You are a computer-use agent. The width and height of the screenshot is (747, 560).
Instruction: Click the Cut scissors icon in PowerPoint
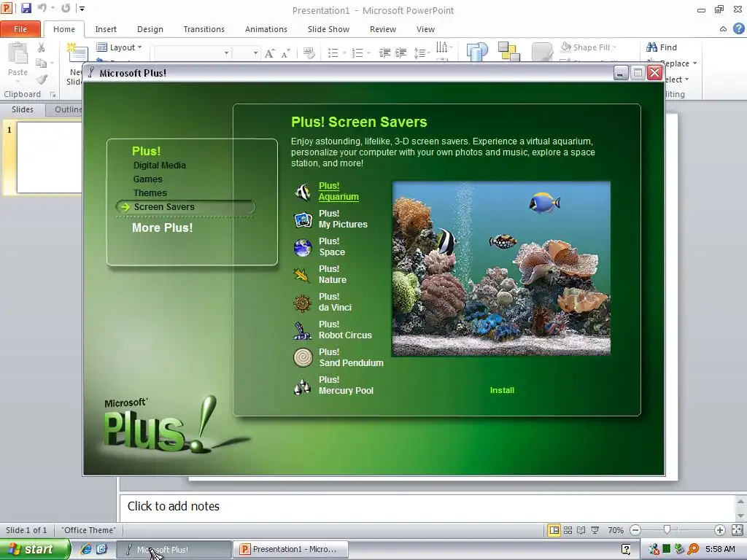coord(41,47)
